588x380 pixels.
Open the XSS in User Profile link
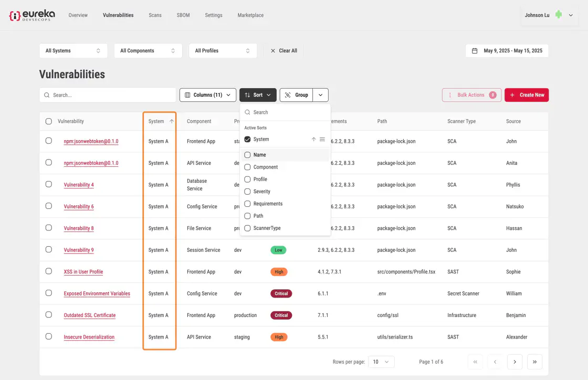[83, 272]
